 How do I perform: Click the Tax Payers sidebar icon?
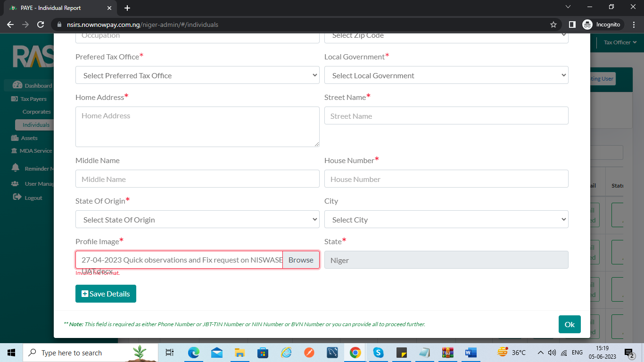point(15,99)
